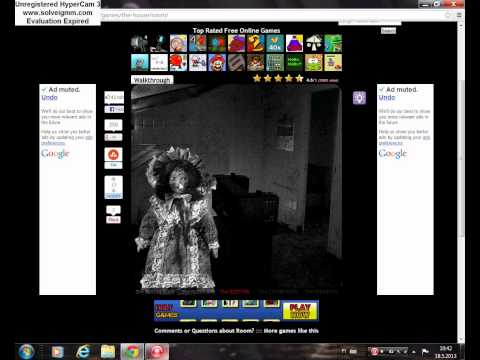Open the dark green text game thumbnail
Image resolution: width=480 pixels, height=360 pixels.
tap(294, 62)
